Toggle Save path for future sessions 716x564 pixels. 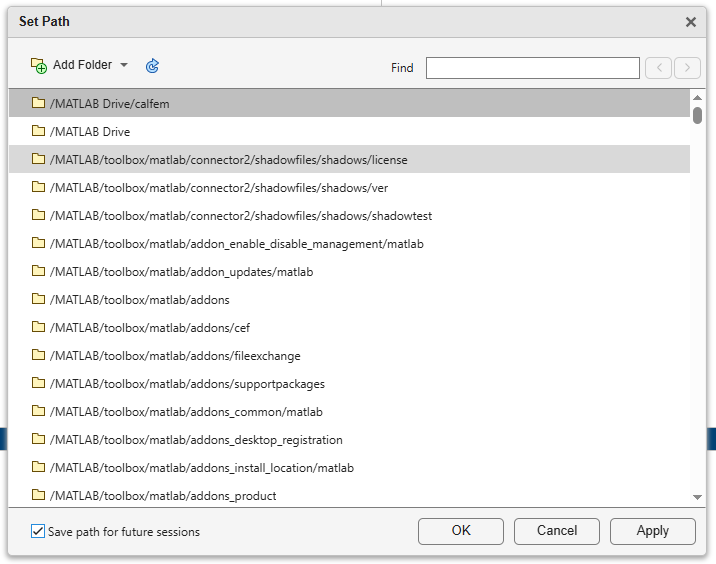click(38, 531)
